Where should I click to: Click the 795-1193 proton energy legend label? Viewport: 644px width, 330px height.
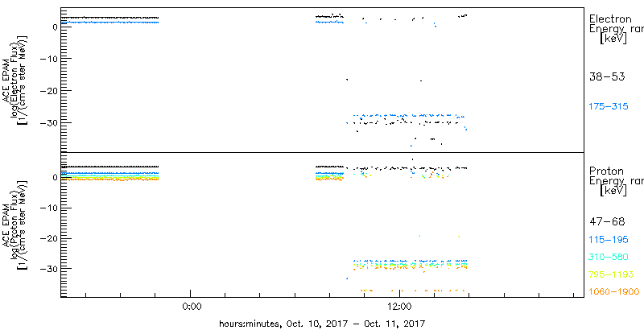point(611,274)
